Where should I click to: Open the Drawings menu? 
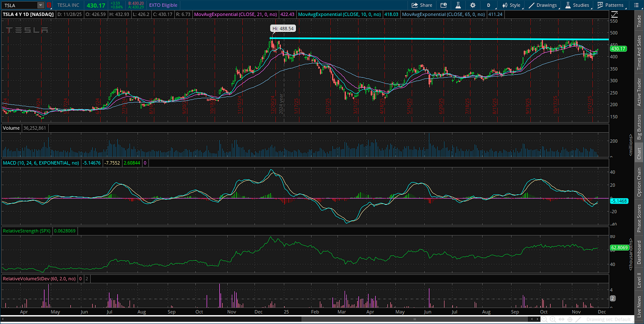point(543,5)
